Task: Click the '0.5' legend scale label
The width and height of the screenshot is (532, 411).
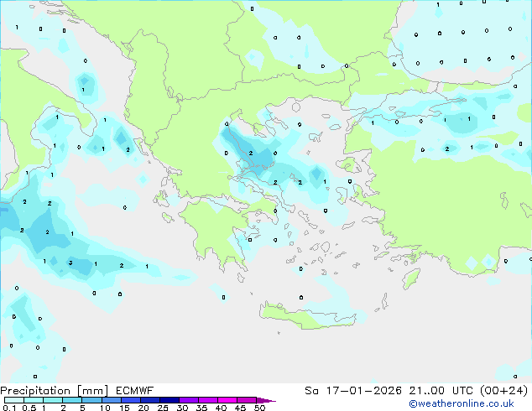Action: 29,408
